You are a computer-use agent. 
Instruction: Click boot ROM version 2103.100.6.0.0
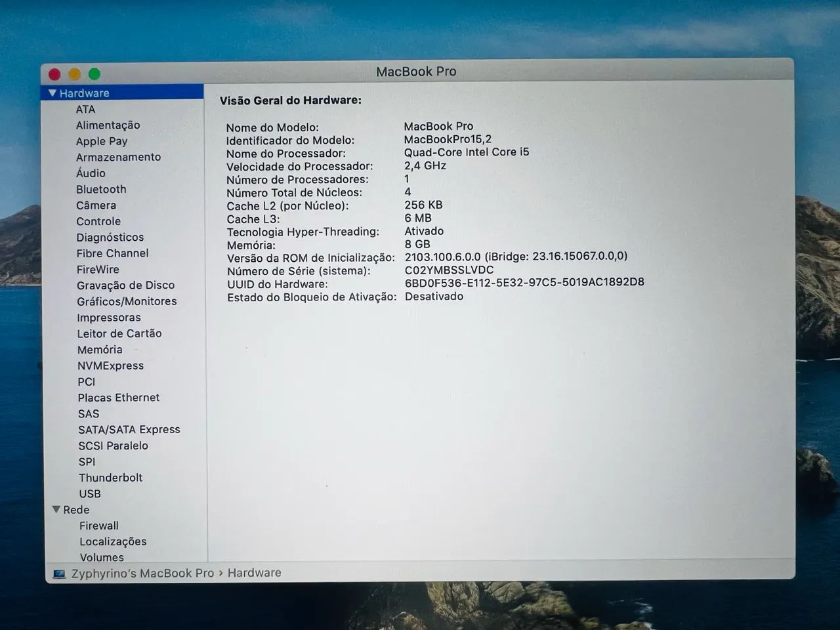coord(442,257)
